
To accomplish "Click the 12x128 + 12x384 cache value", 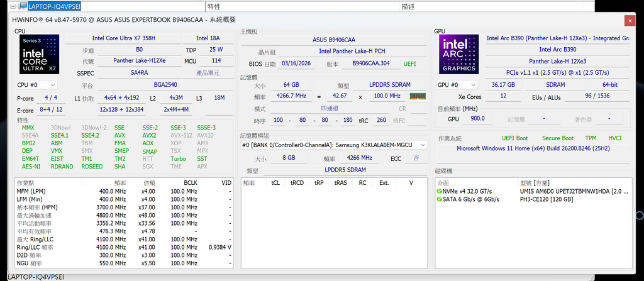I will click(121, 109).
